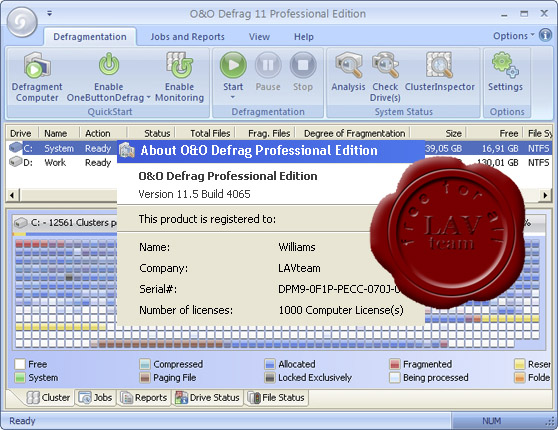Click the registered name Williams
The width and height of the screenshot is (558, 430).
[x=297, y=247]
